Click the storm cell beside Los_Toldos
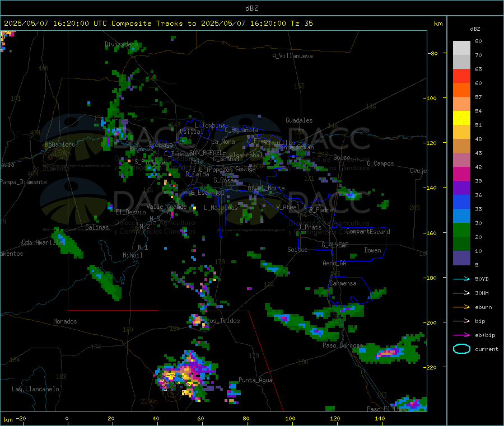This screenshot has height=426, width=504. (x=197, y=321)
